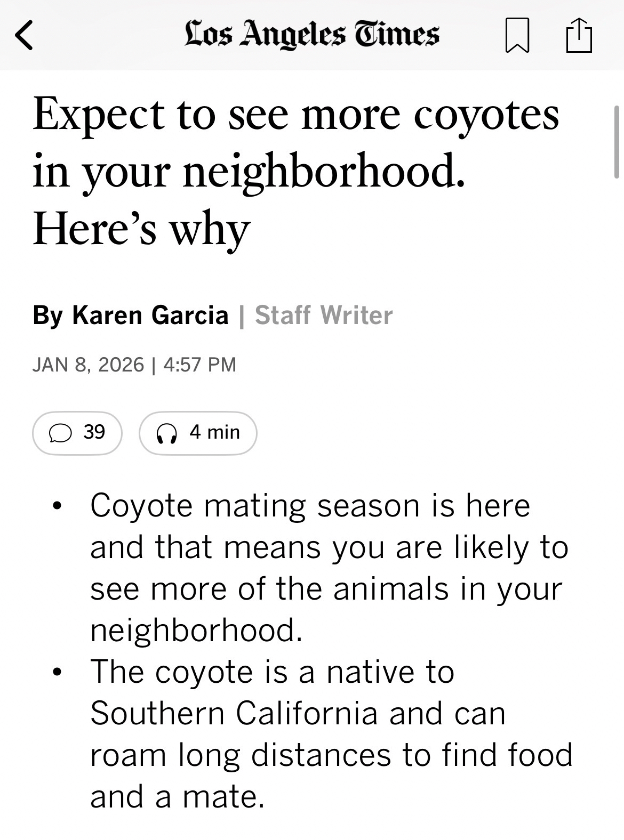Click the 'Here's why' headline line
Image resolution: width=624 pixels, height=840 pixels.
[x=141, y=229]
